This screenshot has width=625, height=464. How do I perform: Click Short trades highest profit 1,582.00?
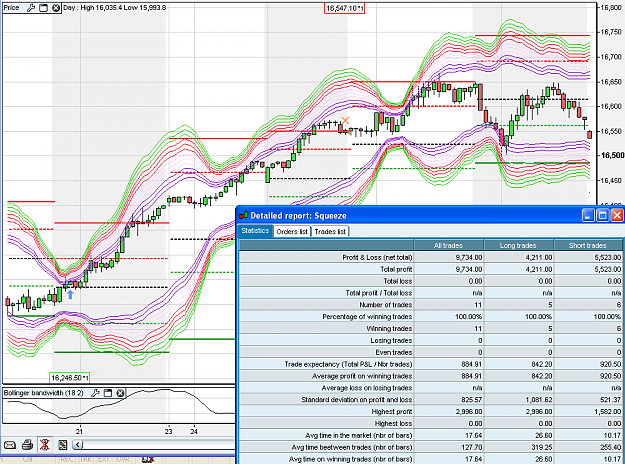608,412
